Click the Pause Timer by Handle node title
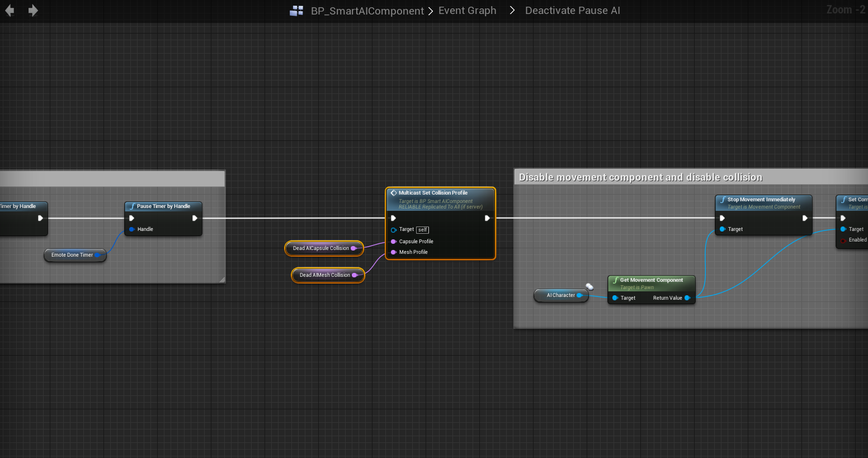The image size is (868, 458). coord(163,206)
